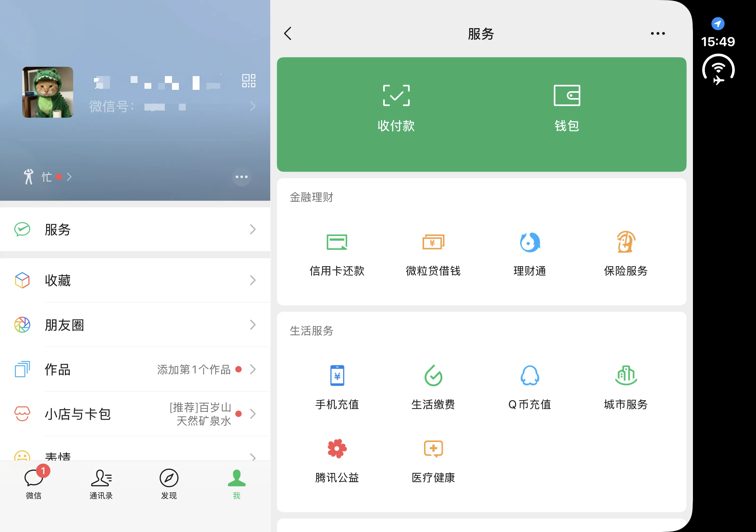Open the 服务 menu row
Screen dimensions: 756x532
[x=135, y=229]
